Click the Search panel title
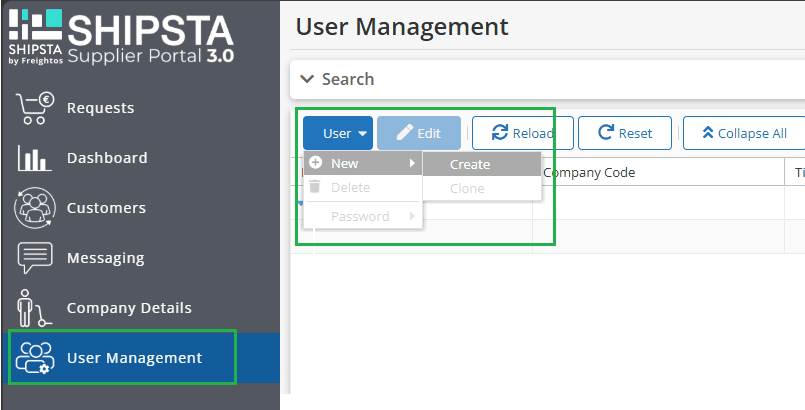The height and width of the screenshot is (410, 805). click(x=348, y=79)
